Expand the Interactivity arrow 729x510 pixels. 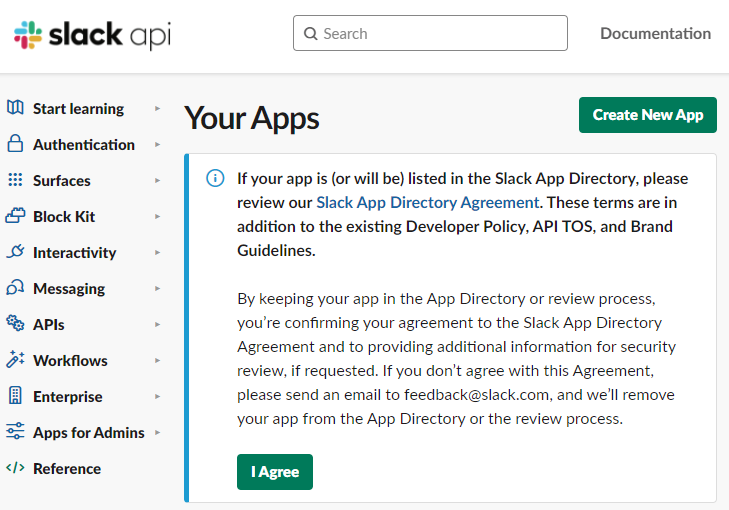(158, 252)
